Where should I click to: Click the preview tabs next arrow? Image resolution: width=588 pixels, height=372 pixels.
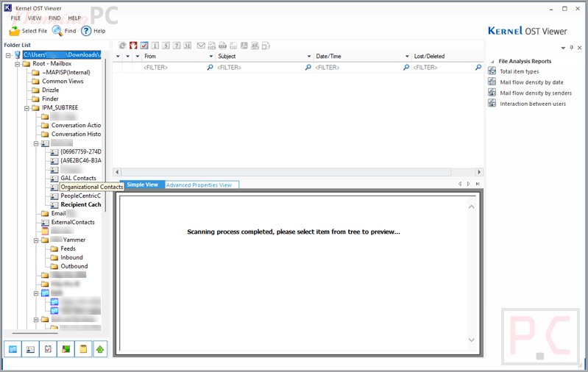click(x=468, y=184)
